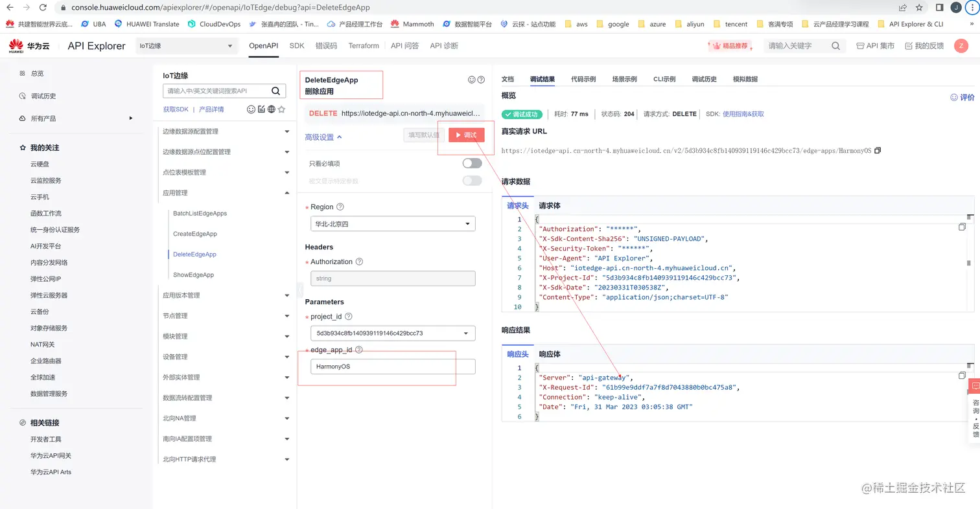
Task: Open the Chrome three-dot menu
Action: 971,8
